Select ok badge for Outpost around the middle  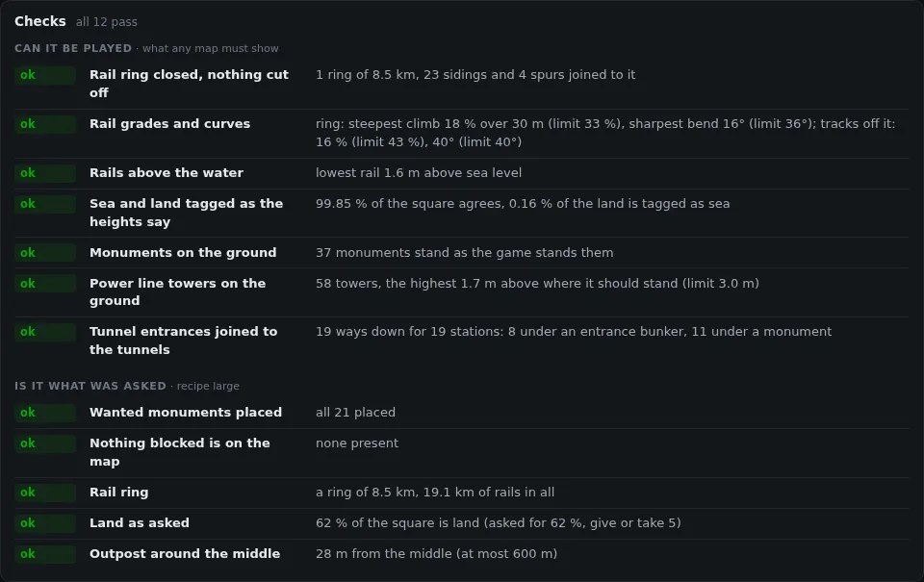[x=45, y=554]
